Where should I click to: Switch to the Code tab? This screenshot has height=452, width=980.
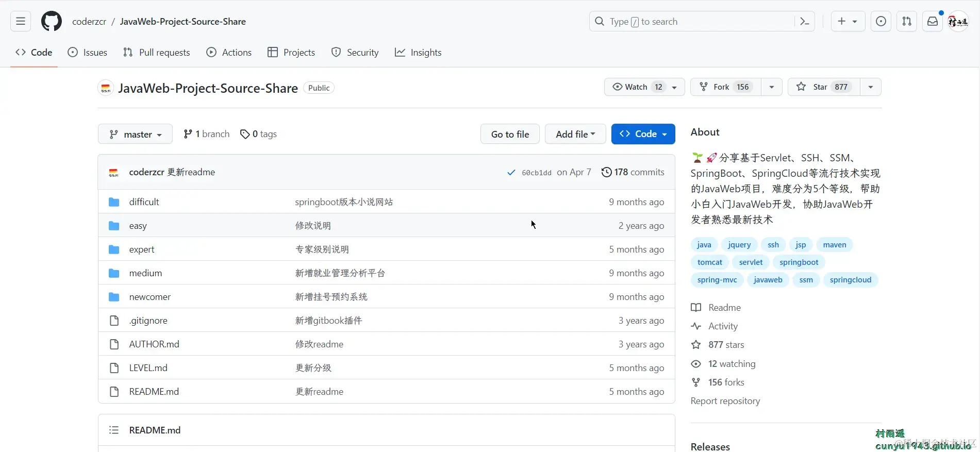34,52
